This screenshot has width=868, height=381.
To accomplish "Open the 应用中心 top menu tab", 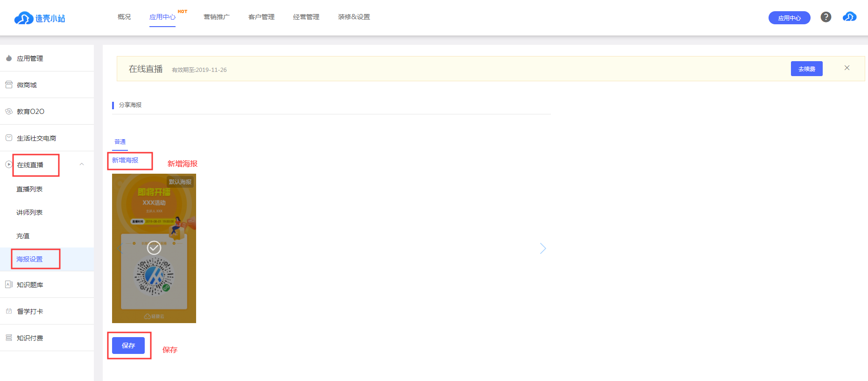I will click(162, 17).
